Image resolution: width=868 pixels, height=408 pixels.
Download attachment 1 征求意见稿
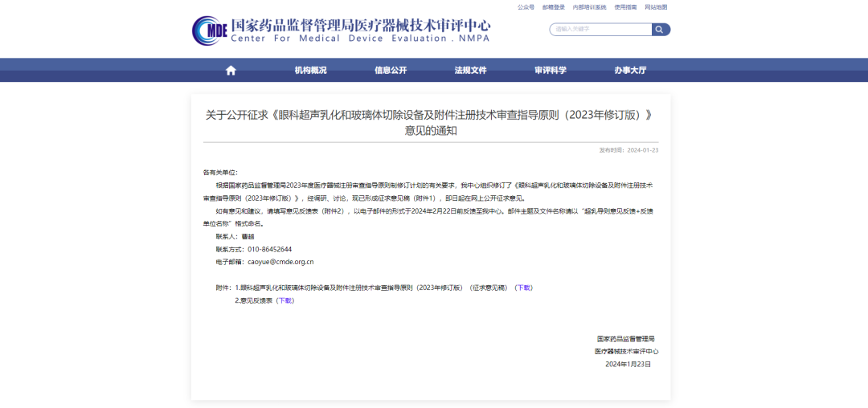point(523,288)
